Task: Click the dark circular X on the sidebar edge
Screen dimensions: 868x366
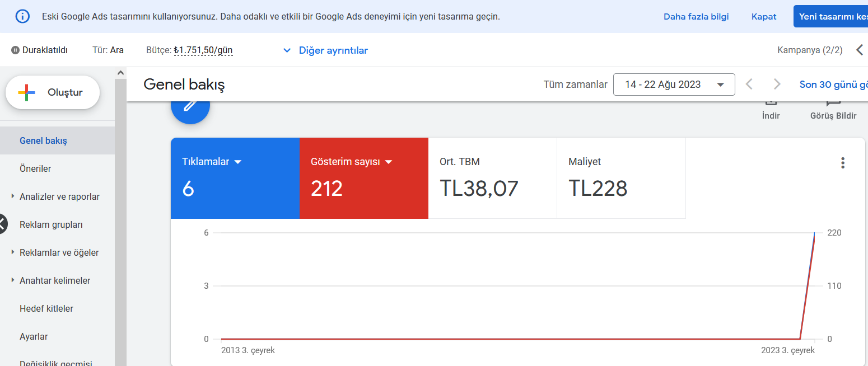Action: tap(2, 224)
